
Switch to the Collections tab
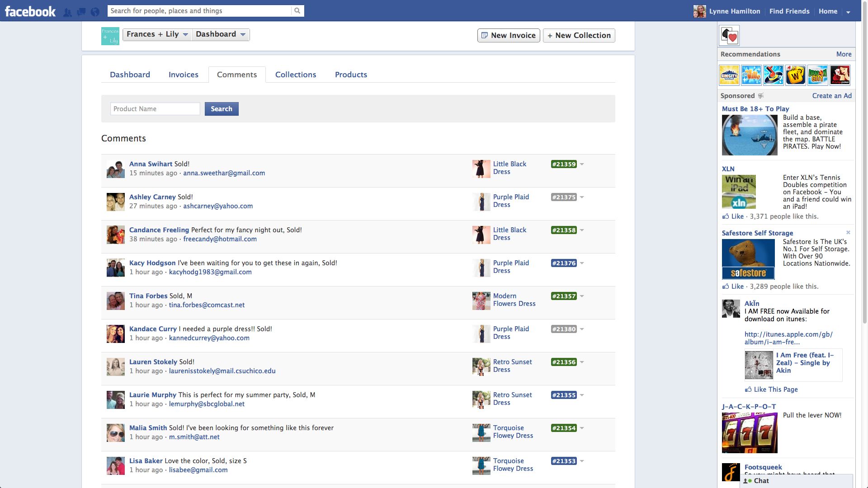(x=295, y=75)
